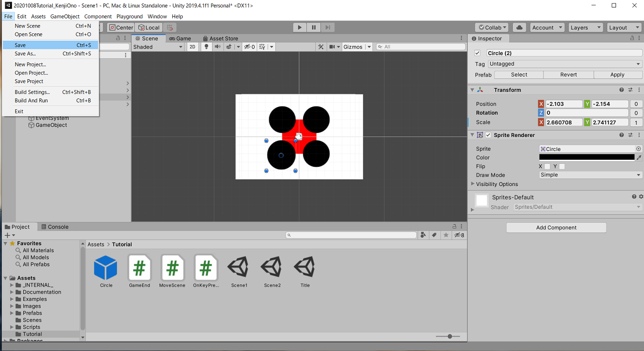
Task: Switch to the Console tab
Action: [54, 227]
